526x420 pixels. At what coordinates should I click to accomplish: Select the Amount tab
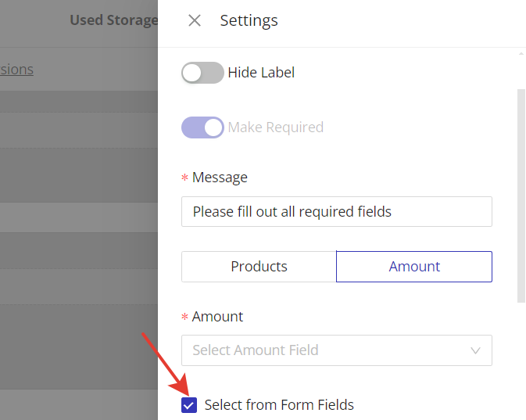click(414, 267)
